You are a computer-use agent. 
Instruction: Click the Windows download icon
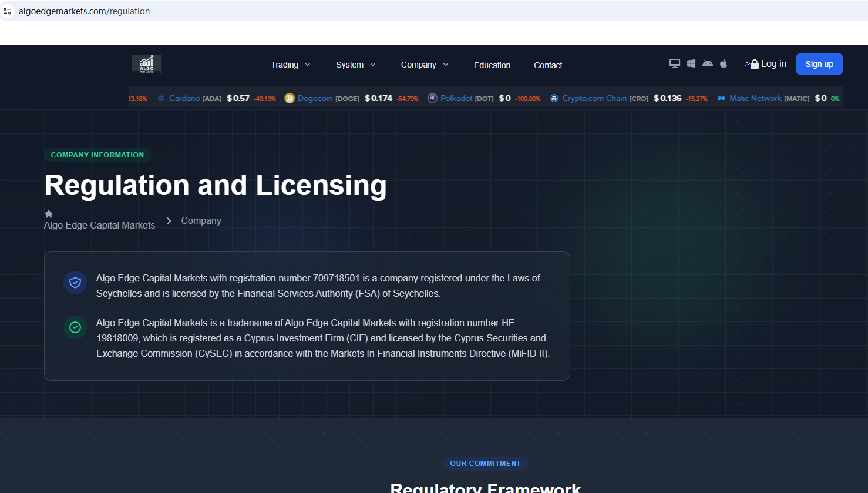[x=691, y=63]
